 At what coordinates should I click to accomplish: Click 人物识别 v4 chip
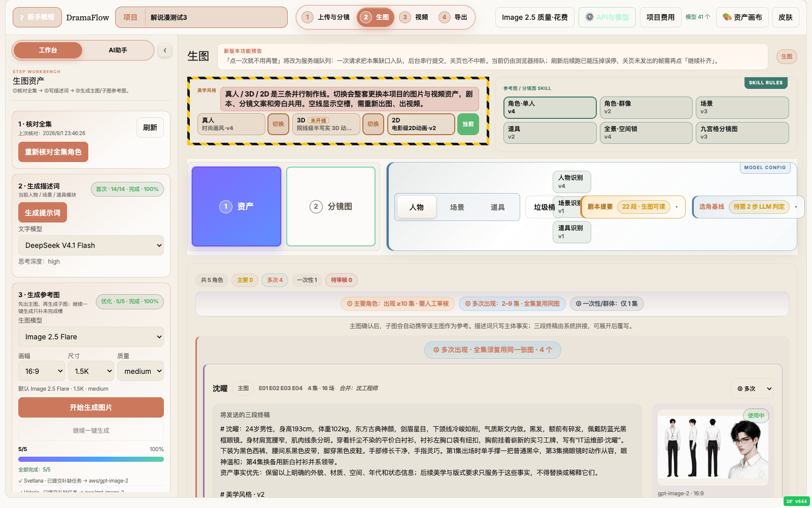(x=571, y=182)
